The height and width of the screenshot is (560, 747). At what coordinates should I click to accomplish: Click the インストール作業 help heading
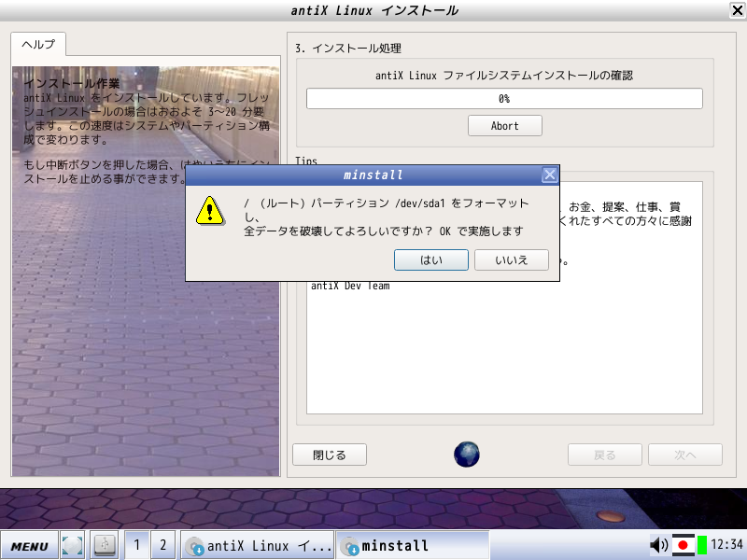pos(72,83)
